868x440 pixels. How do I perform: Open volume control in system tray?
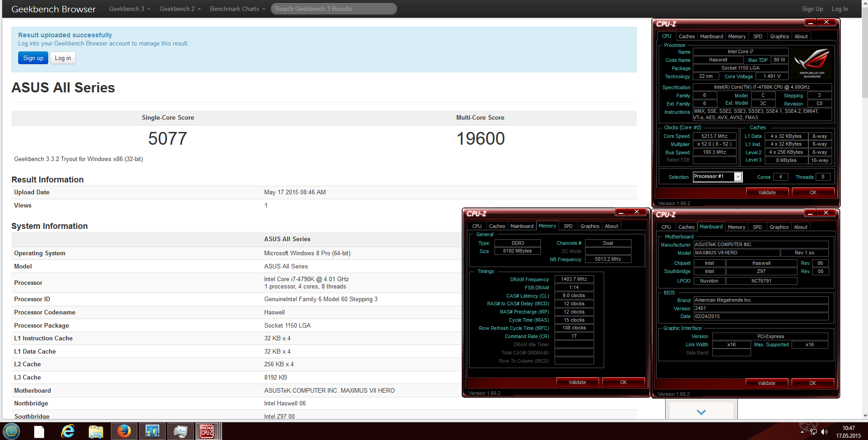pyautogui.click(x=824, y=431)
